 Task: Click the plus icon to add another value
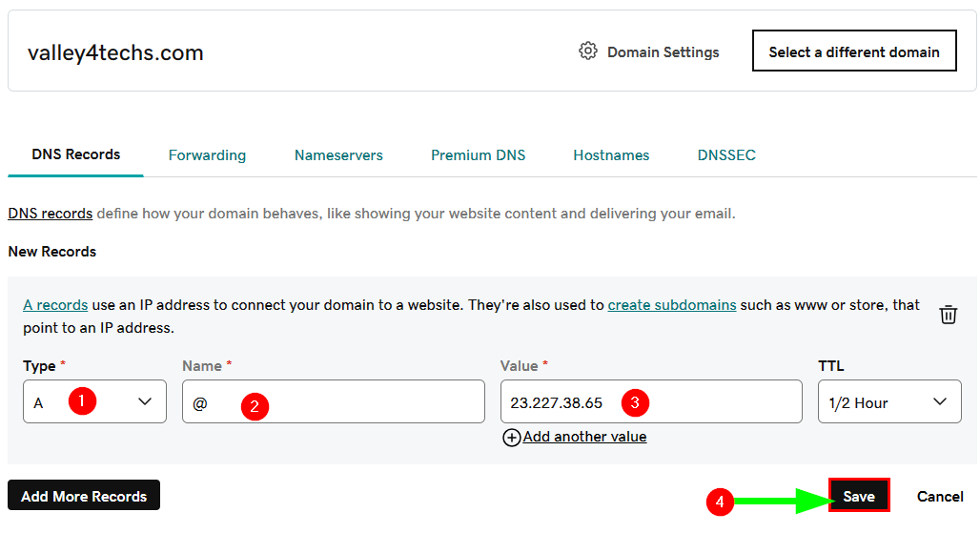pos(512,438)
